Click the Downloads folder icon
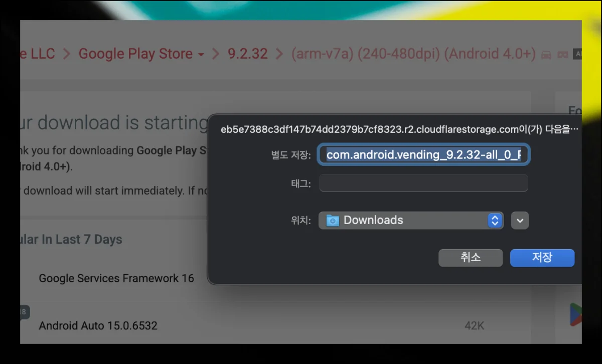602x364 pixels. click(333, 220)
